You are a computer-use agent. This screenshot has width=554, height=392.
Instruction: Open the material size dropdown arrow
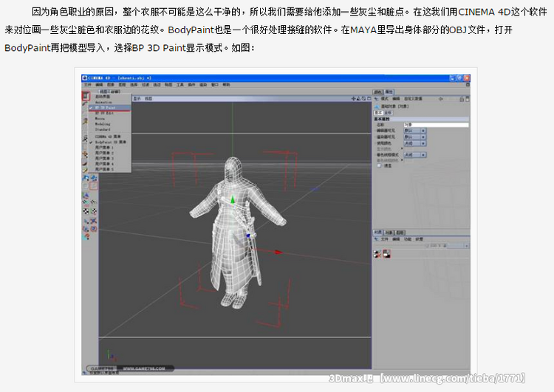(466, 245)
